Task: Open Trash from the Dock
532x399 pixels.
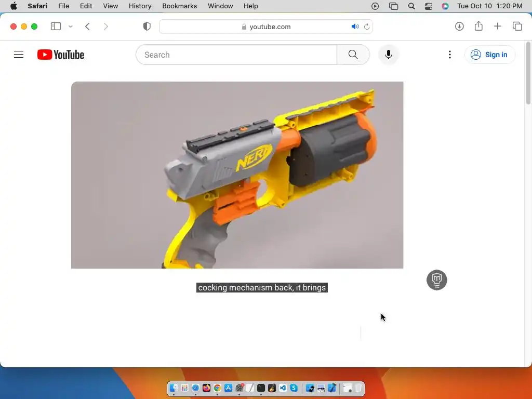Action: (358, 388)
